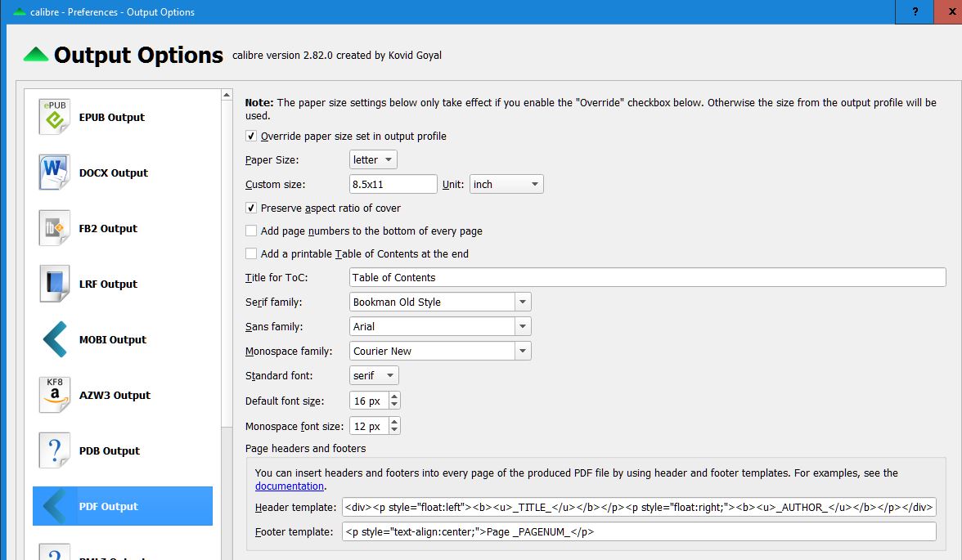962x560 pixels.
Task: Click the PDB Output question-mark icon
Action: coord(55,450)
